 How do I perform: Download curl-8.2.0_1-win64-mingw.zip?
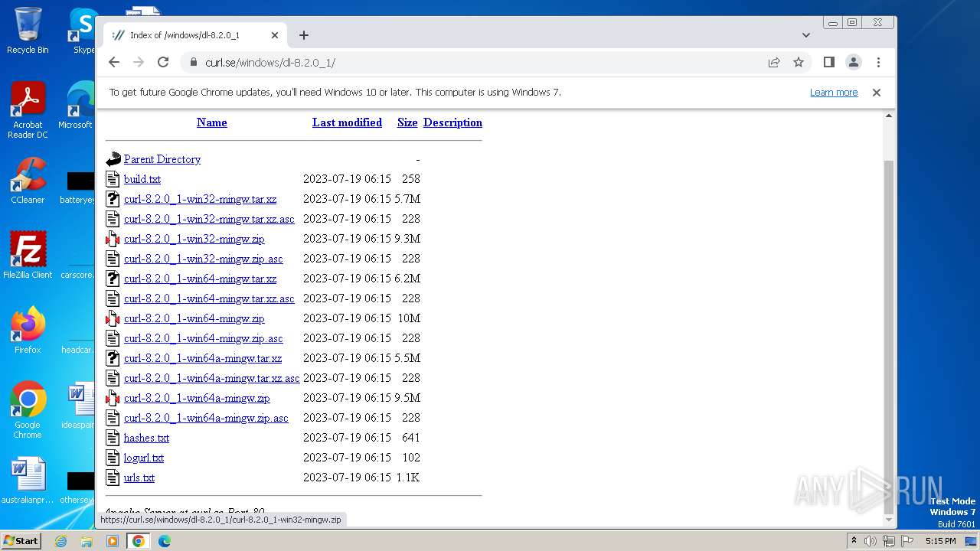click(x=194, y=318)
